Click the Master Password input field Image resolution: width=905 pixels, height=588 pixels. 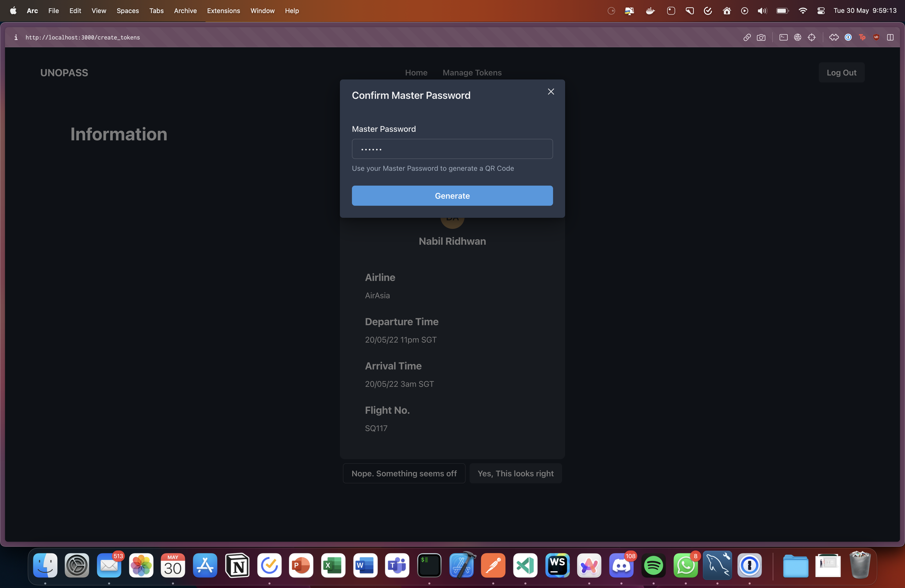click(x=452, y=149)
